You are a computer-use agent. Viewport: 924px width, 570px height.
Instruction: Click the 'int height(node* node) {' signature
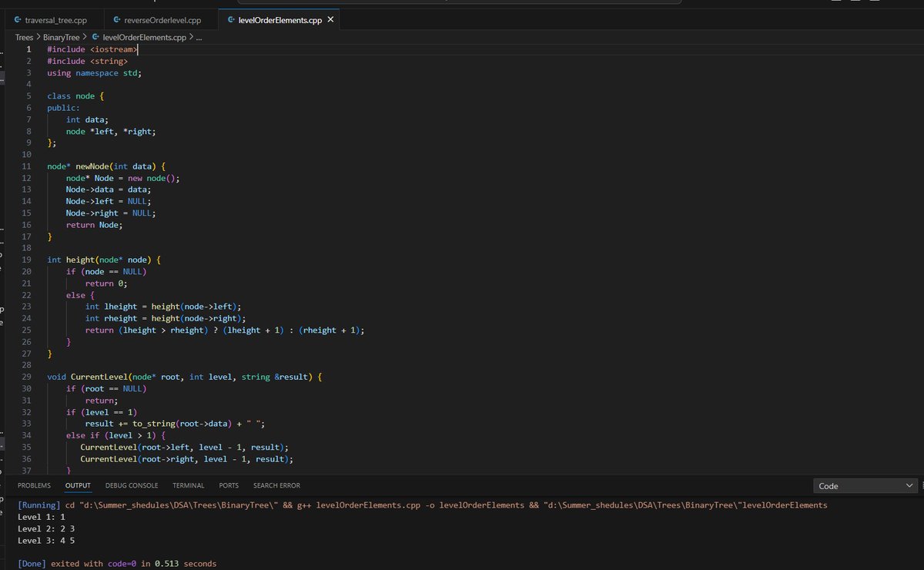(x=104, y=260)
